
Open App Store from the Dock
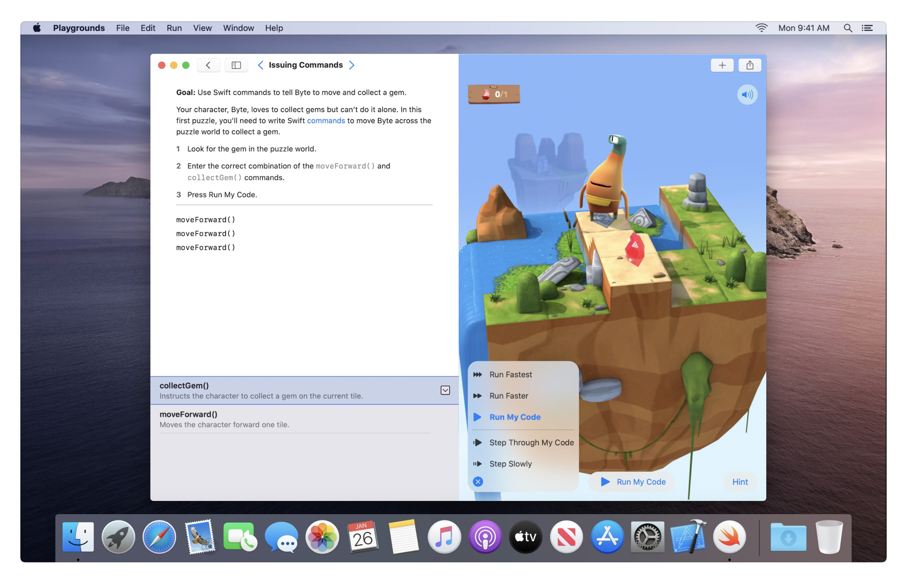coord(607,537)
